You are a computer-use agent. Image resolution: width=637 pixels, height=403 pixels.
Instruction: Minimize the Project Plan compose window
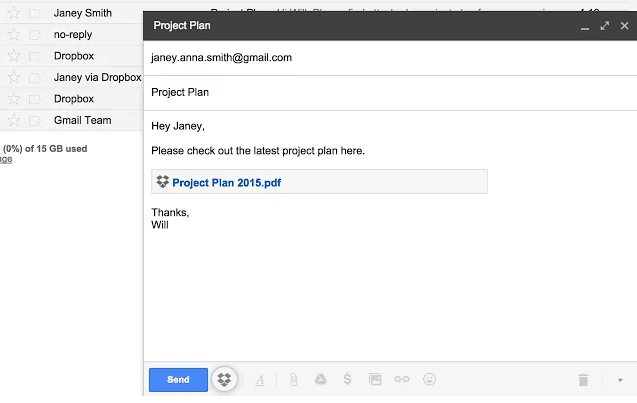pos(585,26)
